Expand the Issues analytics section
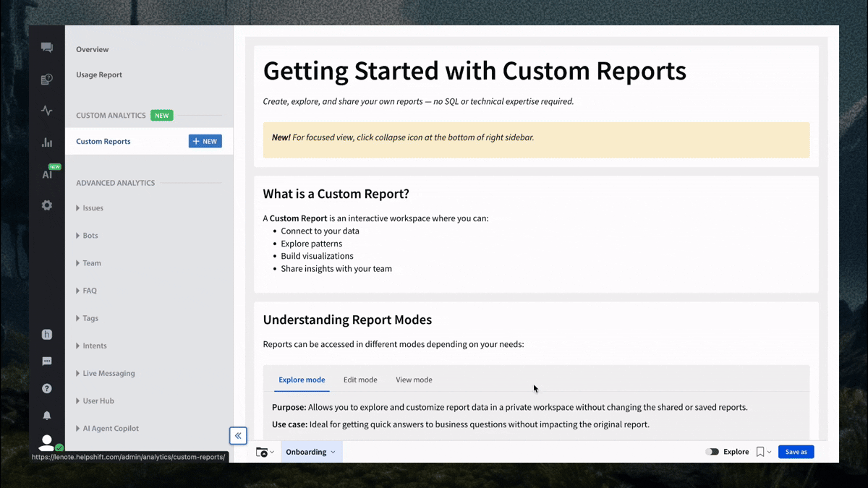Screen dimensions: 868x488 [x=90, y=208]
